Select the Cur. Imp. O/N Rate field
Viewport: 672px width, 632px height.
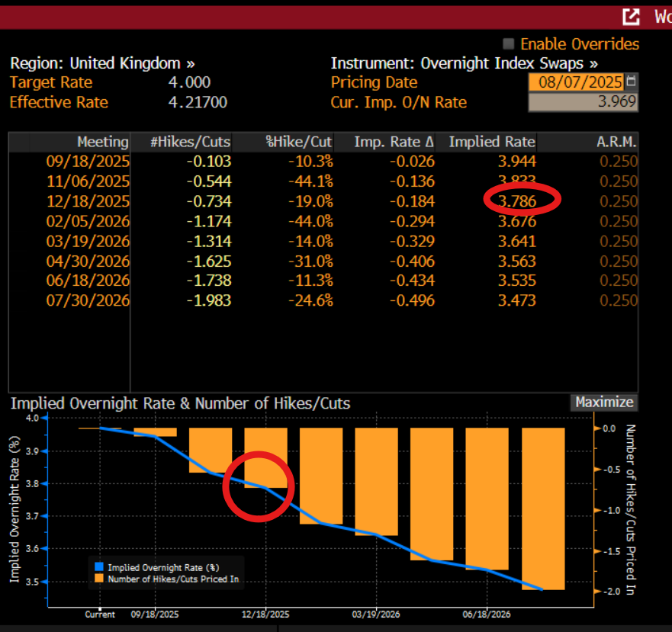click(x=583, y=102)
